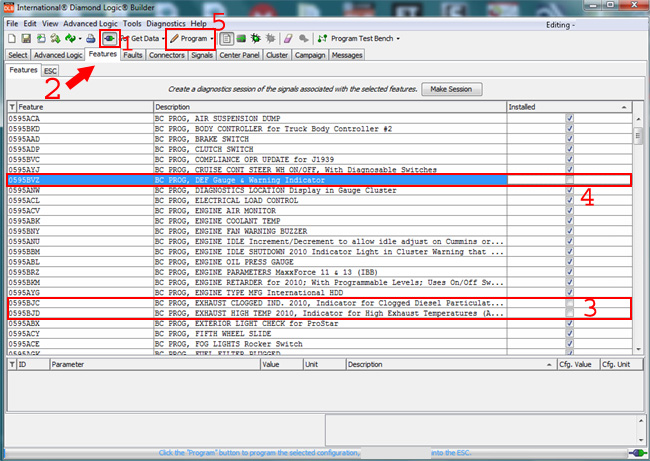Sort by the Parameter column header

pyautogui.click(x=154, y=364)
